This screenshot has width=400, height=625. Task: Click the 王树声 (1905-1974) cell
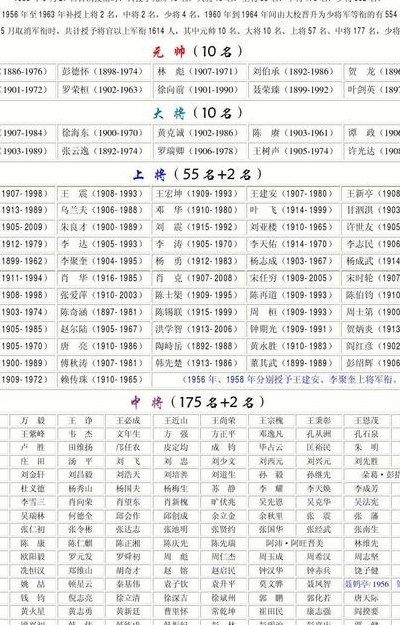[295, 151]
